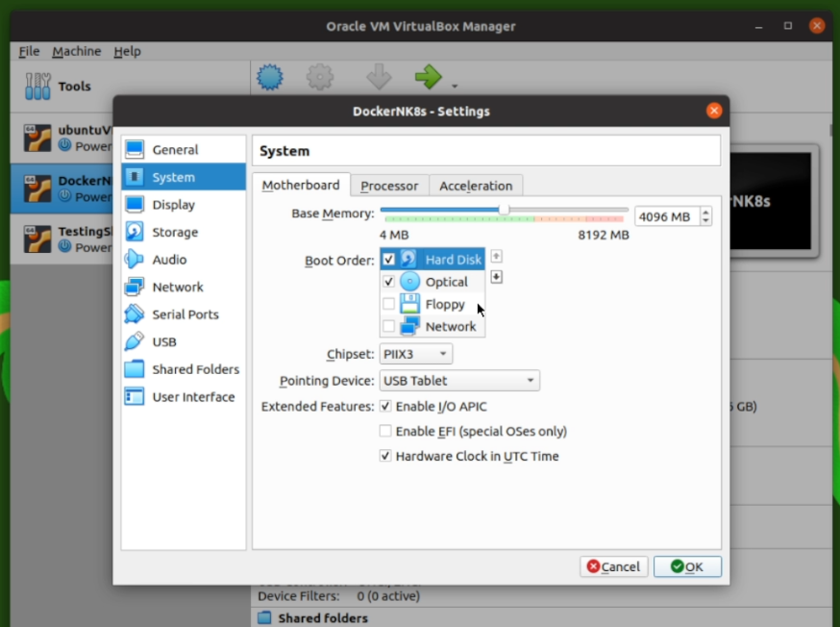Uncheck the Optical boot device
Viewport: 840px width, 627px height.
pos(389,282)
